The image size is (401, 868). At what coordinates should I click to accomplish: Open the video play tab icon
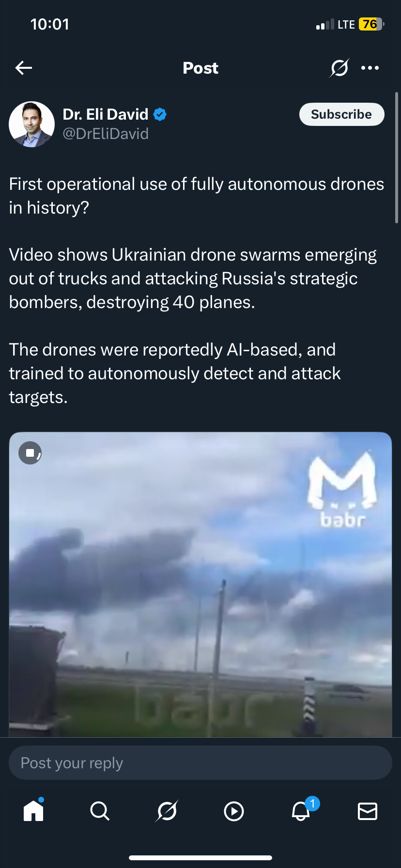pyautogui.click(x=234, y=811)
